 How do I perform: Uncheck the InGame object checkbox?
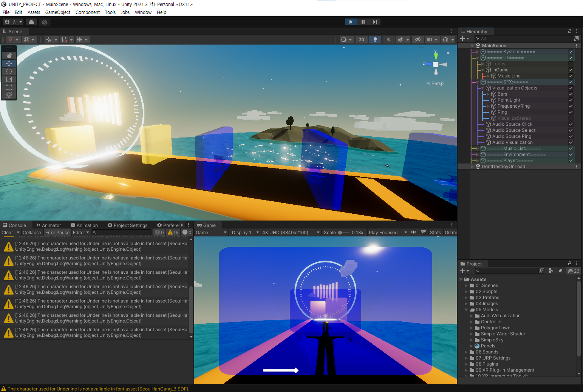click(571, 70)
